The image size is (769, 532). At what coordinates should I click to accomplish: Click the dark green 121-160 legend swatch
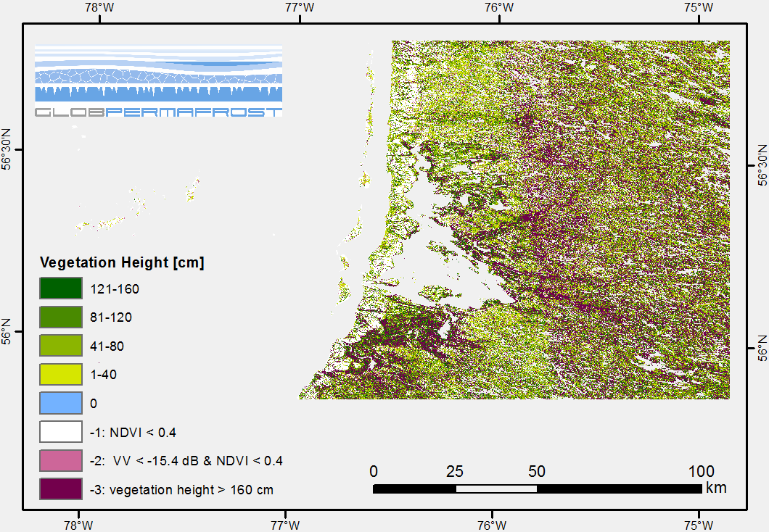pyautogui.click(x=61, y=288)
